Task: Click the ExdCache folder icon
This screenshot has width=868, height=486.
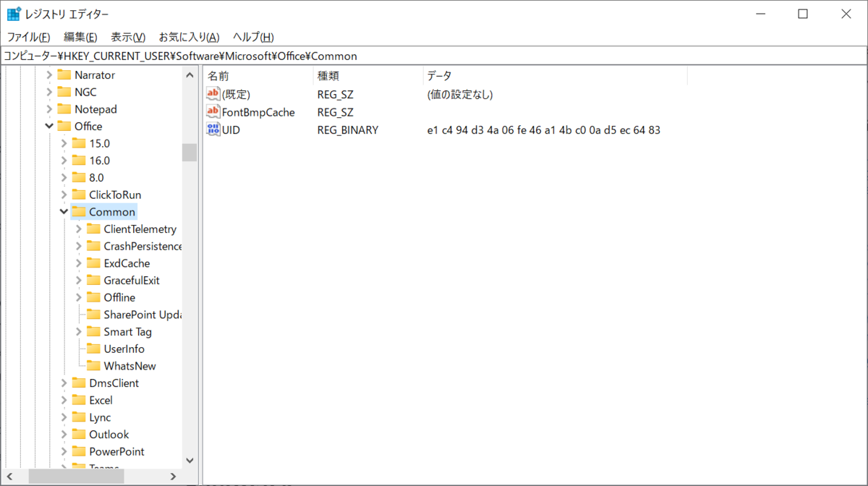Action: click(93, 263)
